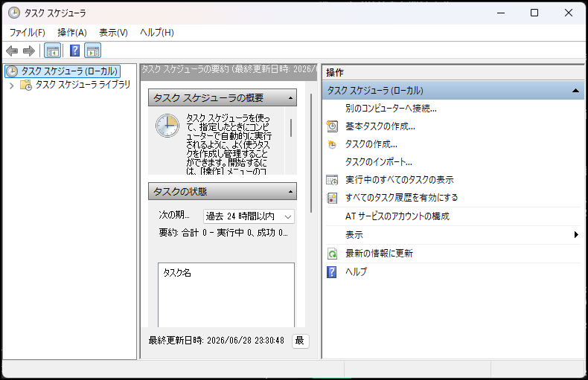This screenshot has width=588, height=380.
Task: Click the 次の期... label
Action: pyautogui.click(x=173, y=215)
